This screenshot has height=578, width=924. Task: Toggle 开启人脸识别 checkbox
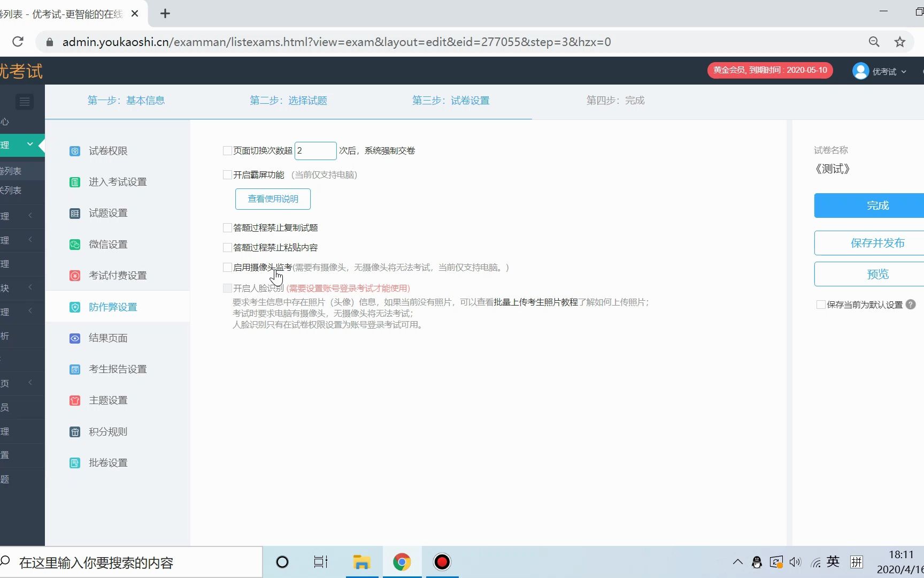227,288
